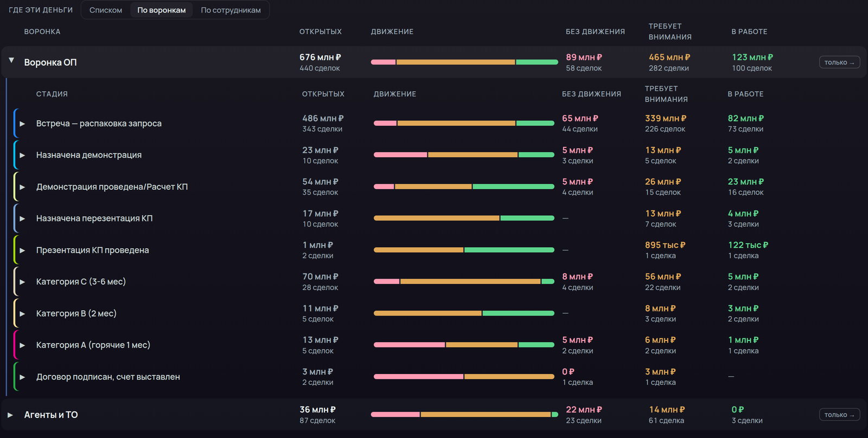Click the movement bar for Агенты и ТО
This screenshot has height=438, width=868.
coord(464,415)
